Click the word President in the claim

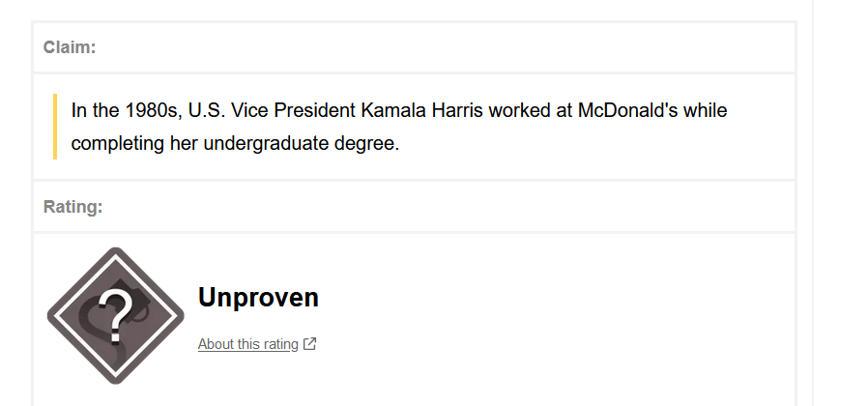click(x=314, y=110)
